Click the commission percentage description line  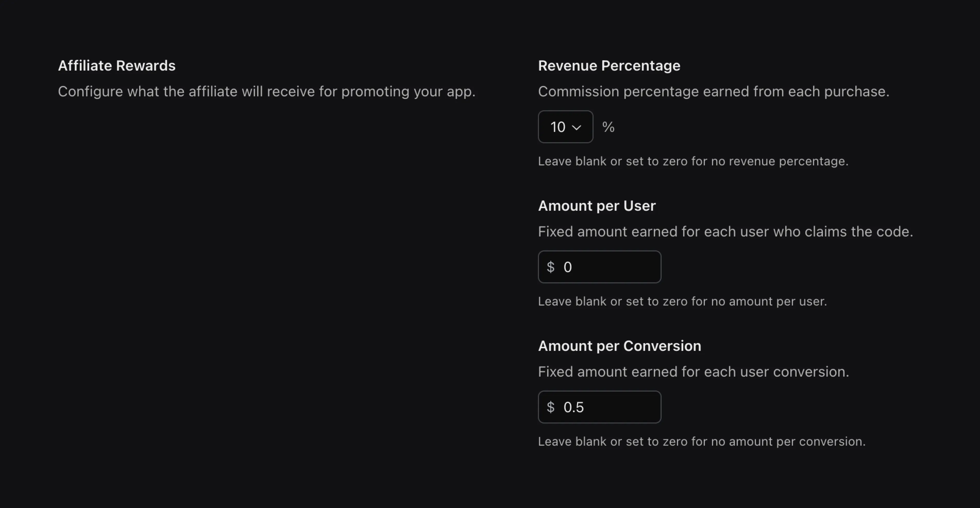point(714,91)
